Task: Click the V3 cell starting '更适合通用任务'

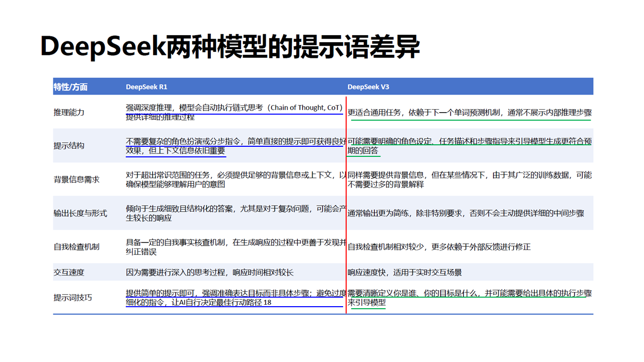Action: pos(469,113)
